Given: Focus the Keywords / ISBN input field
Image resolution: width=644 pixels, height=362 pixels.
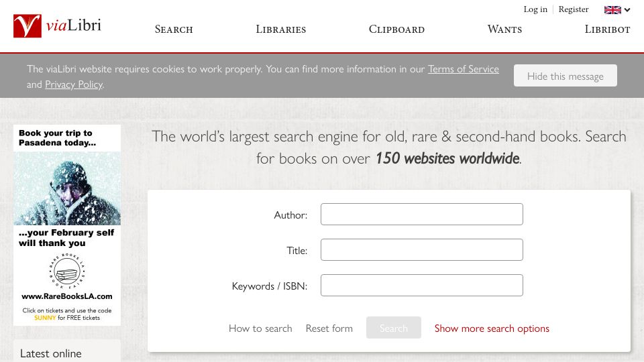Looking at the screenshot, I should pyautogui.click(x=422, y=286).
